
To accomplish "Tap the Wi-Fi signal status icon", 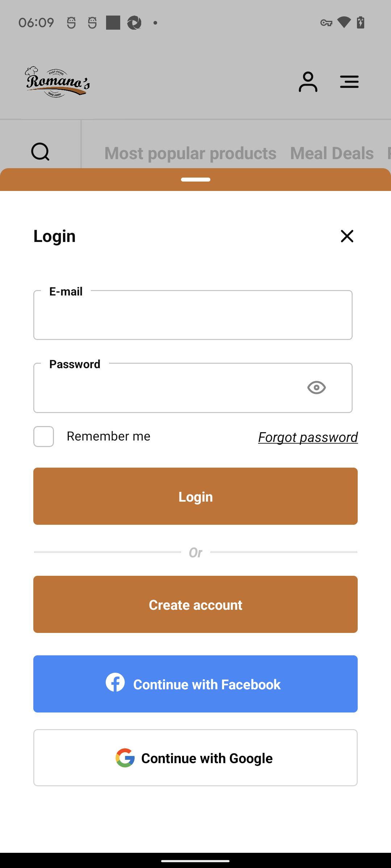I will click(344, 22).
